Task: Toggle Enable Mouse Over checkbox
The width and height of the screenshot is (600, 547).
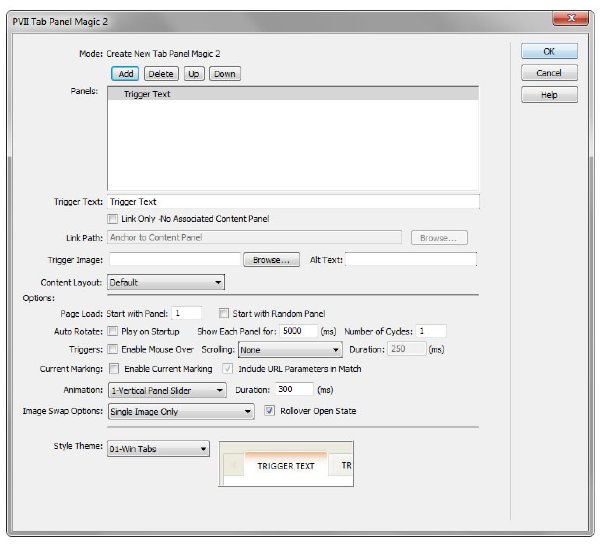Action: click(x=112, y=349)
